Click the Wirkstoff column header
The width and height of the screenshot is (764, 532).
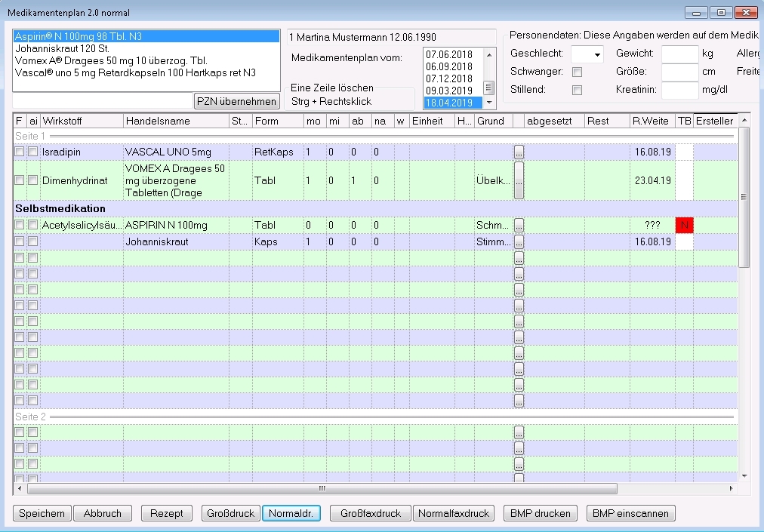(82, 121)
